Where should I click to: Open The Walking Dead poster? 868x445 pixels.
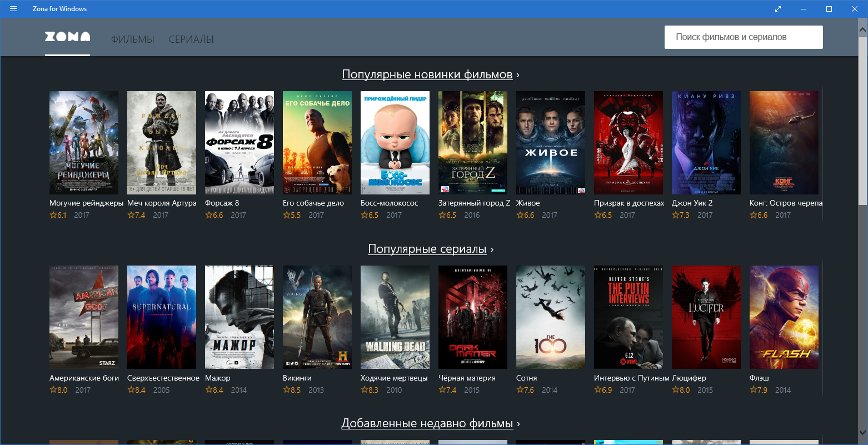pyautogui.click(x=395, y=317)
